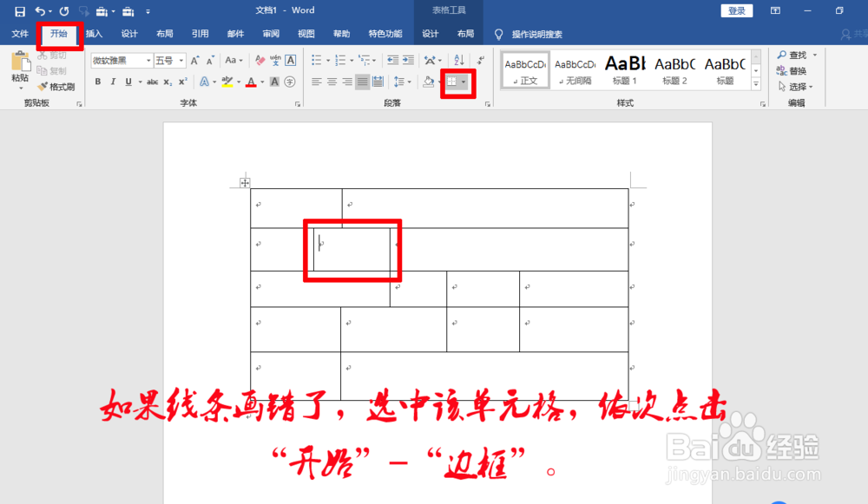Open the Find (查找) tool

pos(791,54)
